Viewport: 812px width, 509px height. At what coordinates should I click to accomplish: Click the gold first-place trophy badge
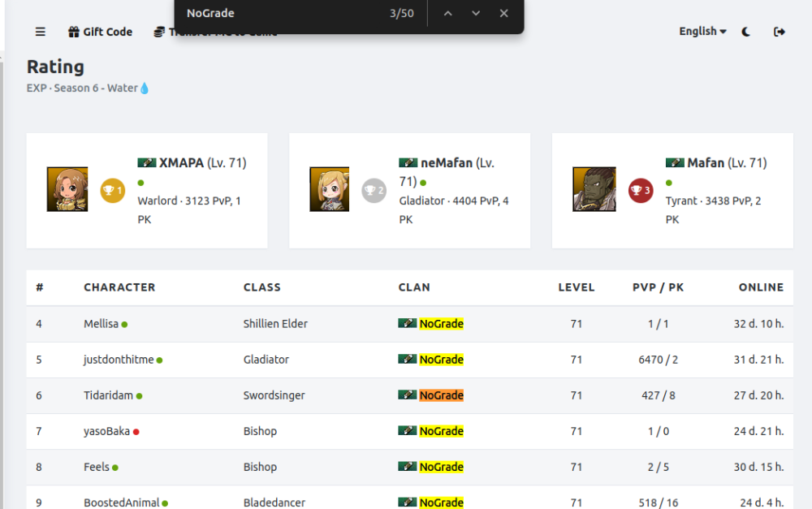(x=112, y=191)
